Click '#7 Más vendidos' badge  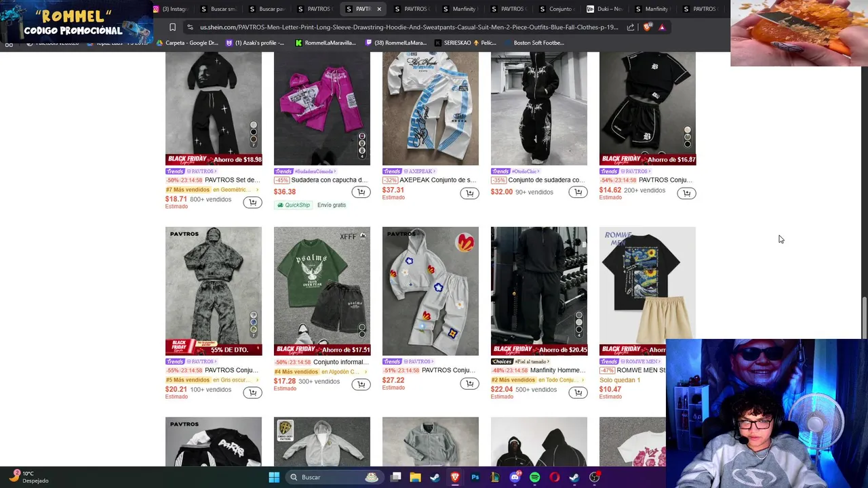pos(188,190)
